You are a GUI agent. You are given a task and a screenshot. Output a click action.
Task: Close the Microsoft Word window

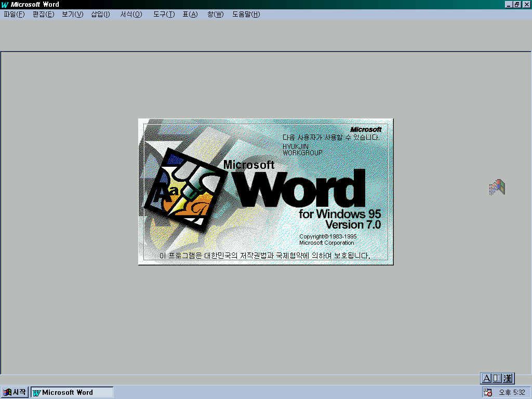point(526,4)
